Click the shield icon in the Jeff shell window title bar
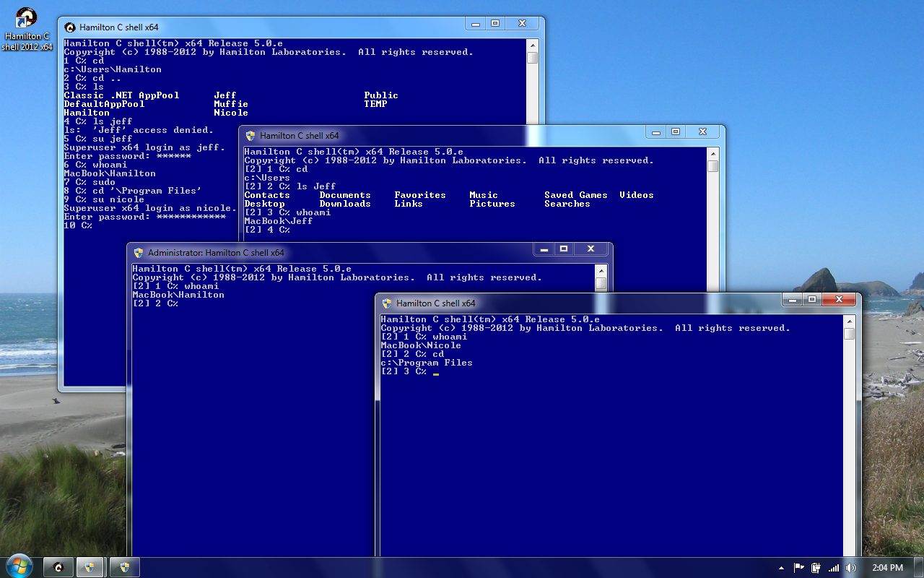924x578 pixels. (x=250, y=136)
